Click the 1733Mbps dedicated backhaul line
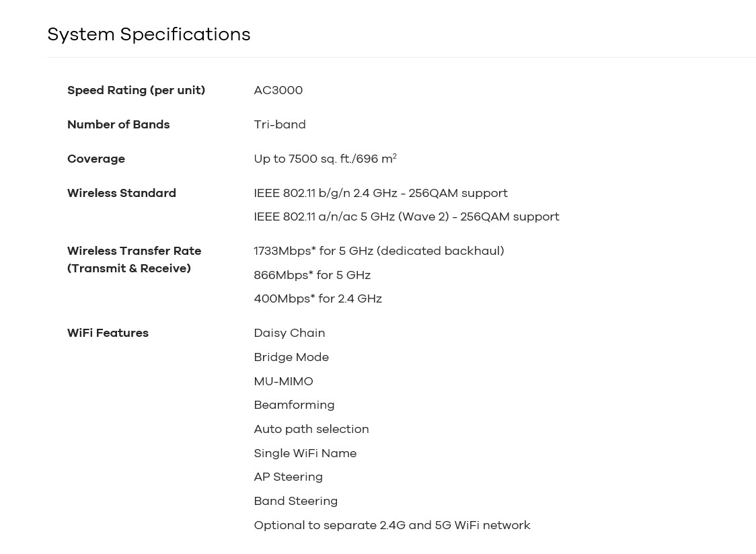Screen dimensions: 756x554 [x=379, y=251]
